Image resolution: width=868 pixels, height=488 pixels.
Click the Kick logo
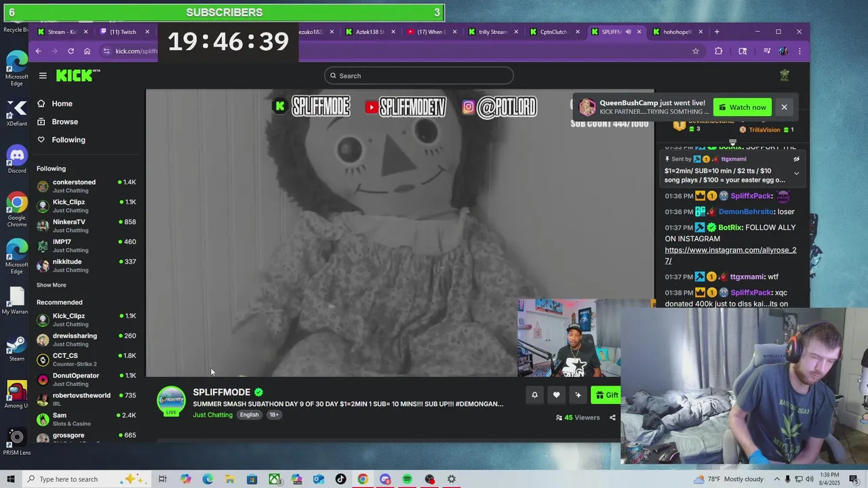pos(78,75)
